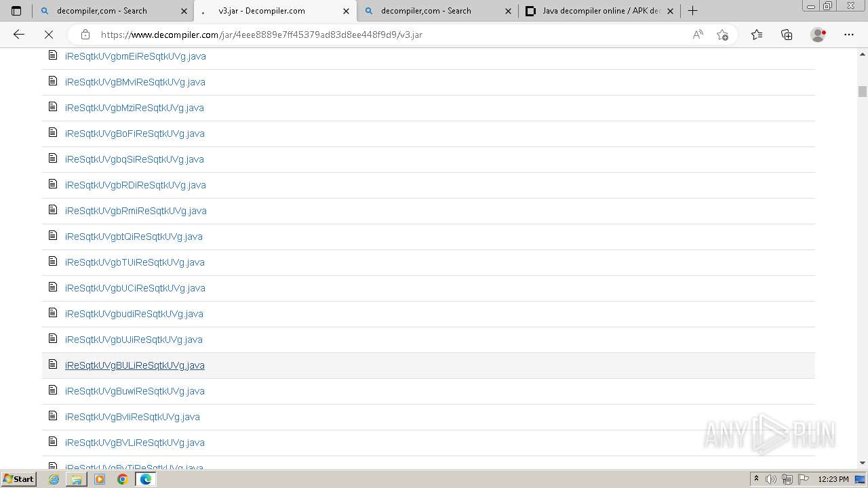Open iReSqtkUVgbRmiReSqtkUVg.java file link
Image resolution: width=868 pixels, height=488 pixels.
[136, 211]
